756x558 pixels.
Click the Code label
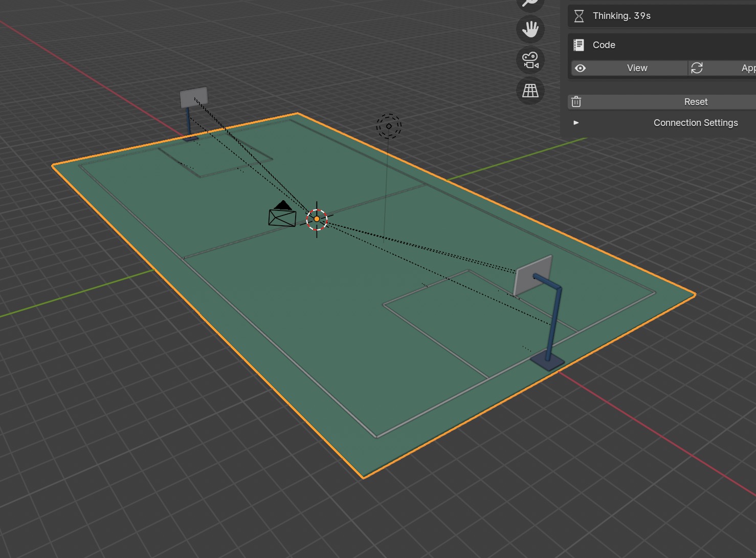pos(604,45)
